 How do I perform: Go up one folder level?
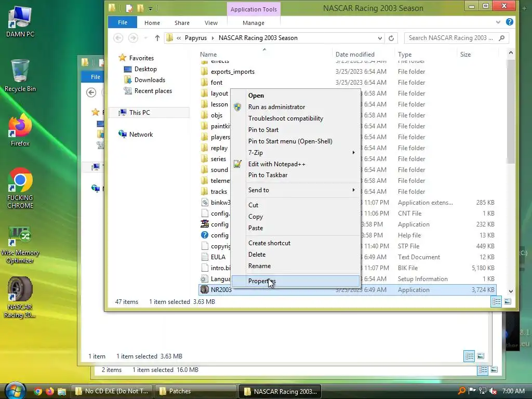(x=157, y=38)
